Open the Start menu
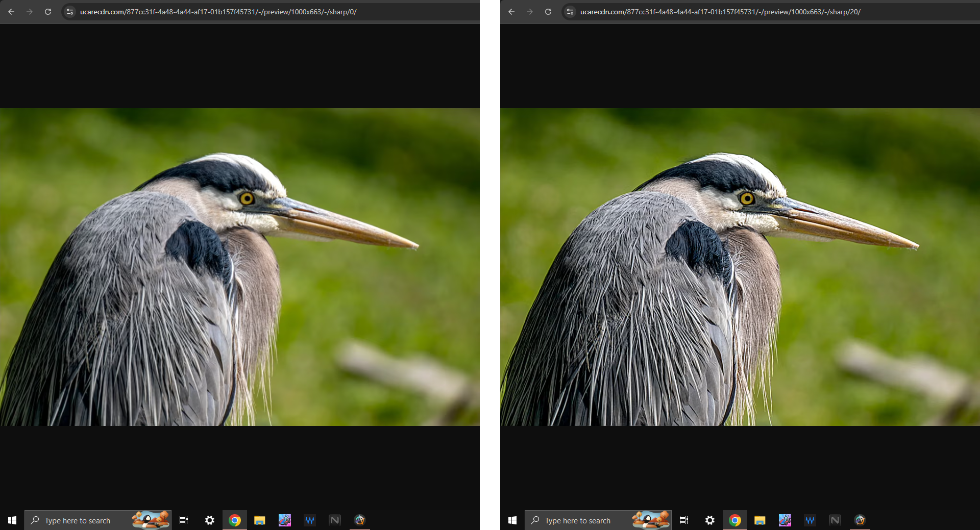 pyautogui.click(x=12, y=520)
